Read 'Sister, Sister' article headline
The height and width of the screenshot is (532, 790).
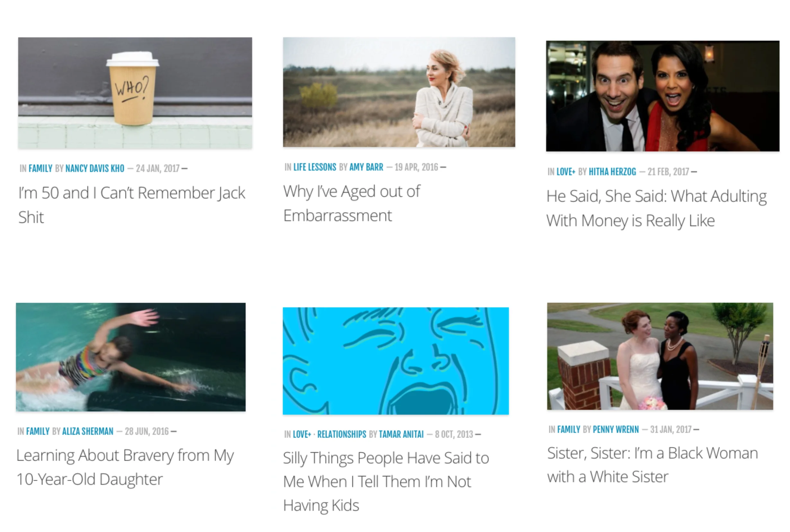(652, 465)
